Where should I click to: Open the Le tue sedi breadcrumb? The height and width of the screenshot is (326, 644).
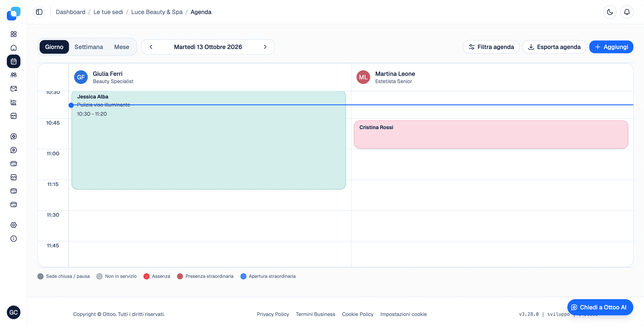point(108,12)
